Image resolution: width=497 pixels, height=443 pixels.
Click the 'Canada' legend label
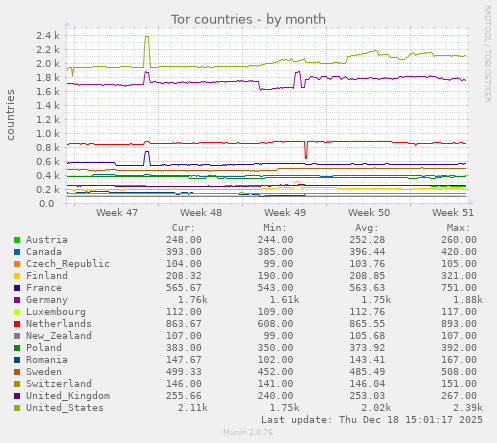pyautogui.click(x=44, y=252)
